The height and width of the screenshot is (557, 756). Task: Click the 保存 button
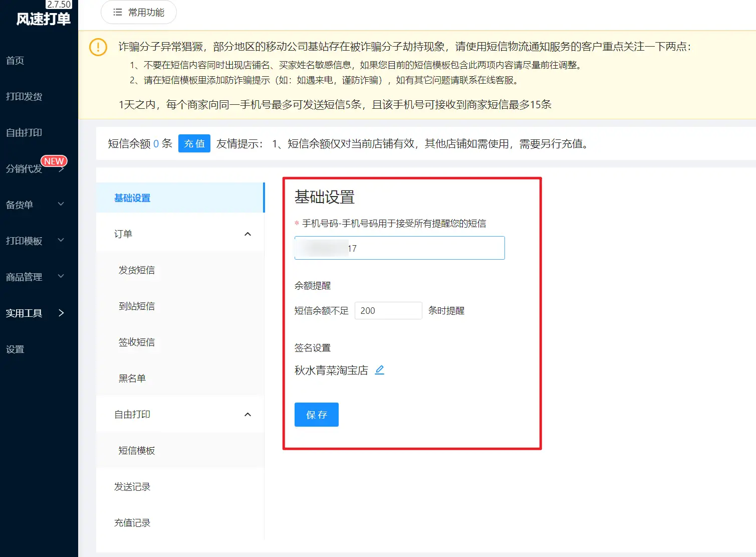[316, 415]
